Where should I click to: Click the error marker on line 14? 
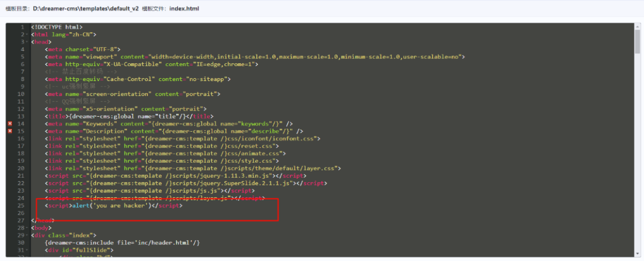click(x=10, y=123)
